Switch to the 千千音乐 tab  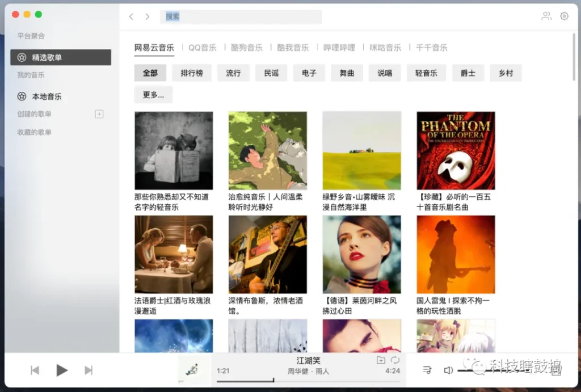tap(432, 48)
